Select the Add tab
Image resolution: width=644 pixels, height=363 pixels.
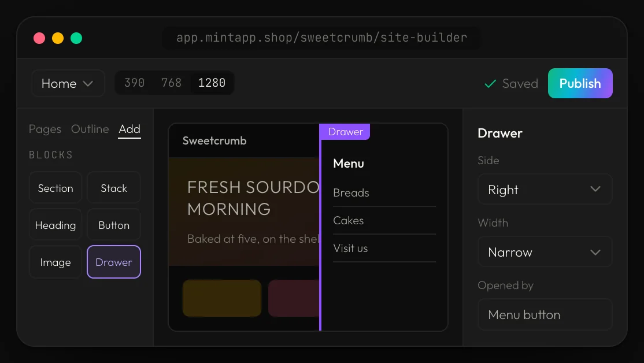(x=129, y=129)
